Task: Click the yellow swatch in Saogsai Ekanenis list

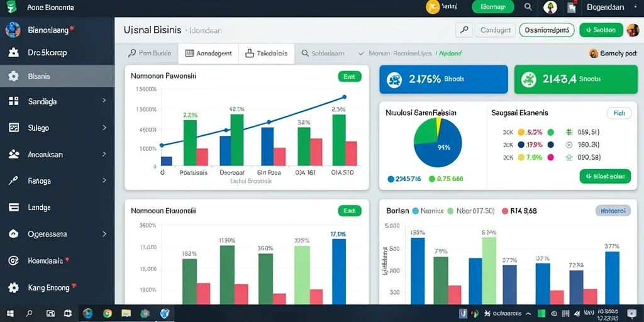Action: [x=521, y=157]
